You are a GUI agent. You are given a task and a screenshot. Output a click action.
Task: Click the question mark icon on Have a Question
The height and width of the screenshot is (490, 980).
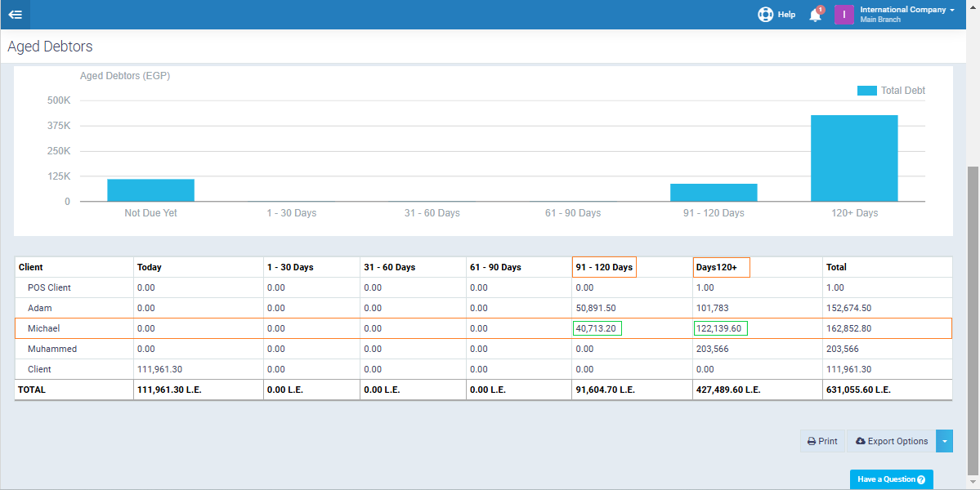coord(923,479)
